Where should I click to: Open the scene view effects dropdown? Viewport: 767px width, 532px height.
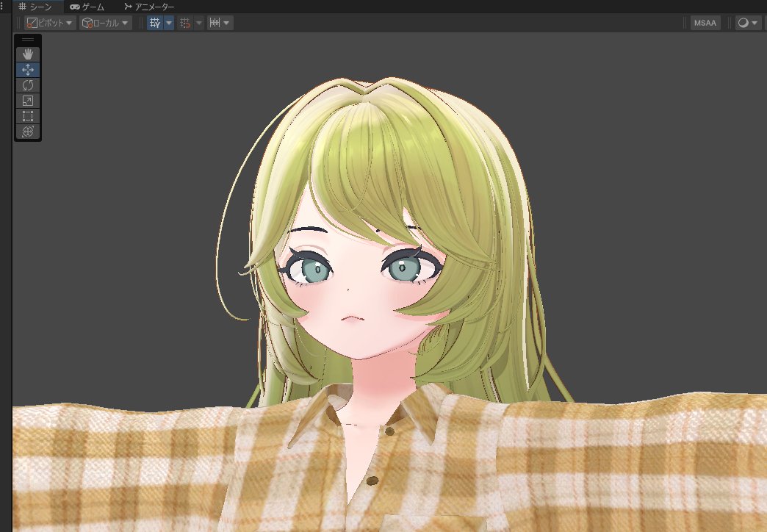747,23
